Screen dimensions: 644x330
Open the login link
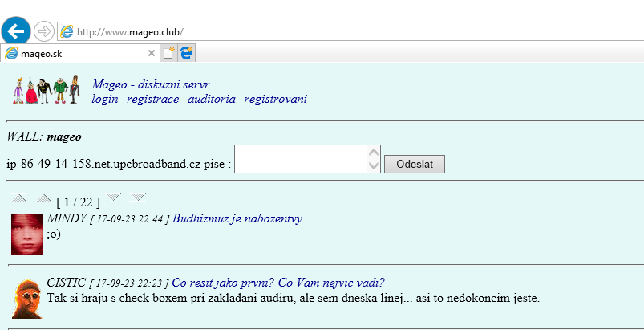click(105, 99)
